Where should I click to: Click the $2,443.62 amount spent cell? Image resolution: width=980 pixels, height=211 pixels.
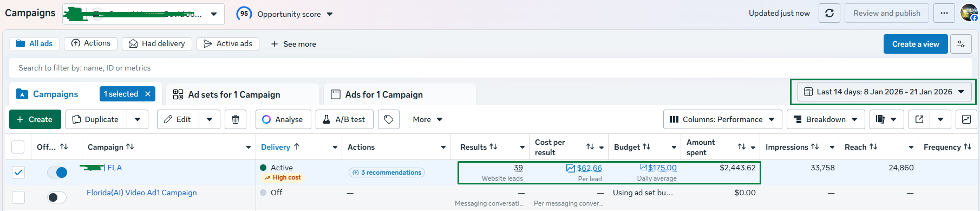pos(737,168)
